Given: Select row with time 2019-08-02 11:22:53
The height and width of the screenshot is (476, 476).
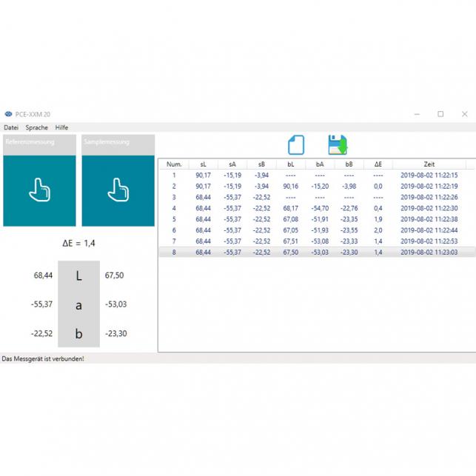Looking at the screenshot, I should [318, 241].
